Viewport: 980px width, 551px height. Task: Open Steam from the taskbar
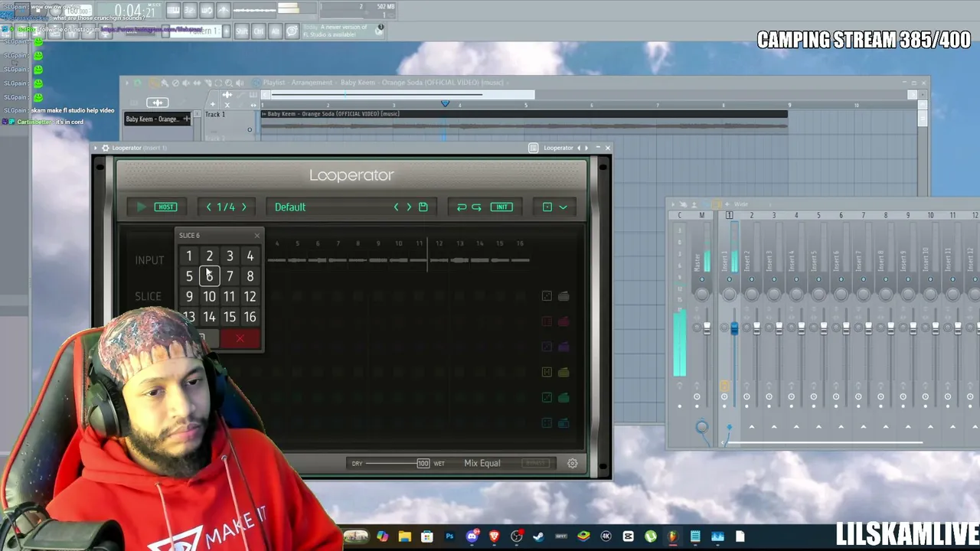pos(539,536)
